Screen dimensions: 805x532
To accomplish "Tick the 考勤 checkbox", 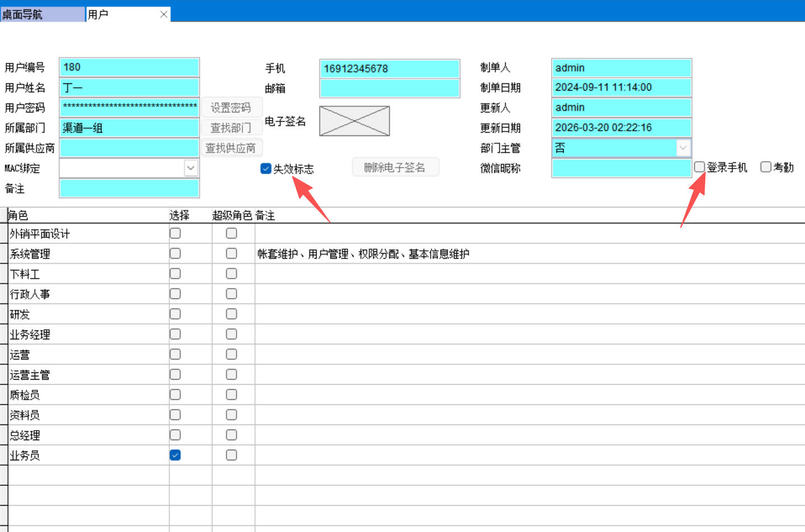I will [766, 167].
